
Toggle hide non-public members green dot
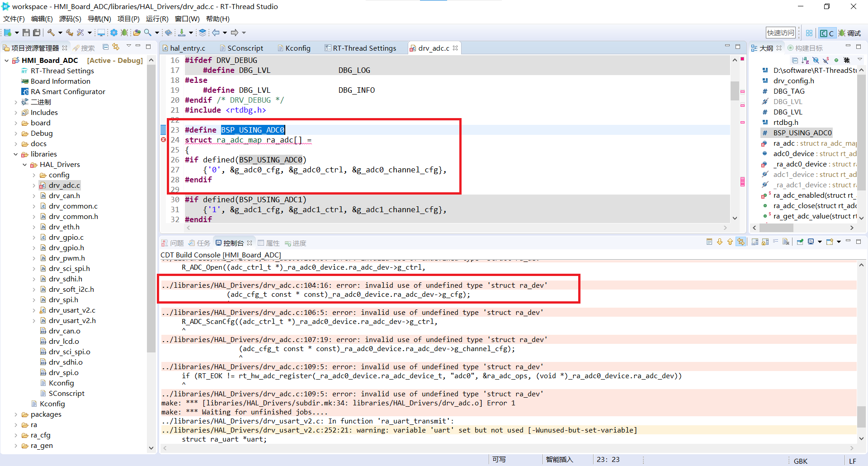836,60
